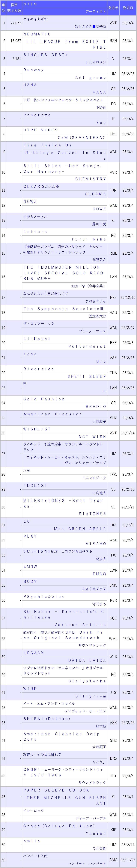The height and width of the screenshot is (868, 137).
Task: Click the title ザ・ロマンティック
Action: (39, 324)
